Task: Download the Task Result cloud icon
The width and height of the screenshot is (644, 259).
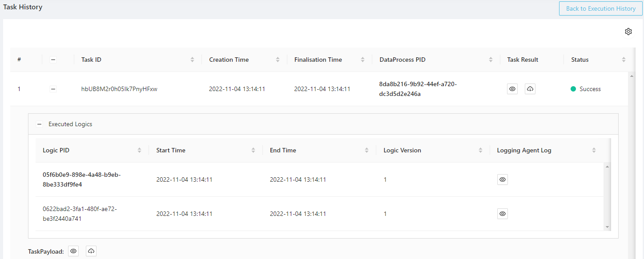Action: pyautogui.click(x=530, y=89)
